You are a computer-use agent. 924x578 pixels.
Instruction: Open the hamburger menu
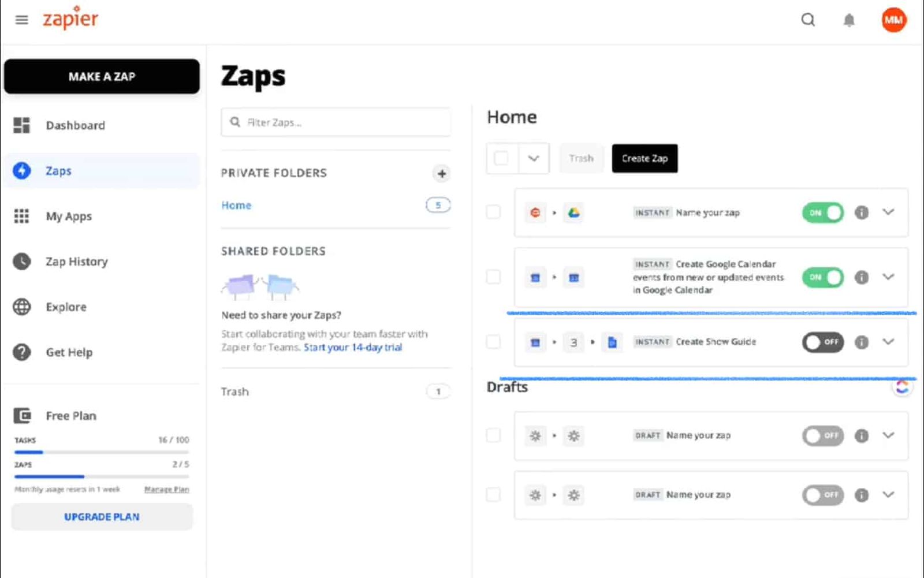21,19
